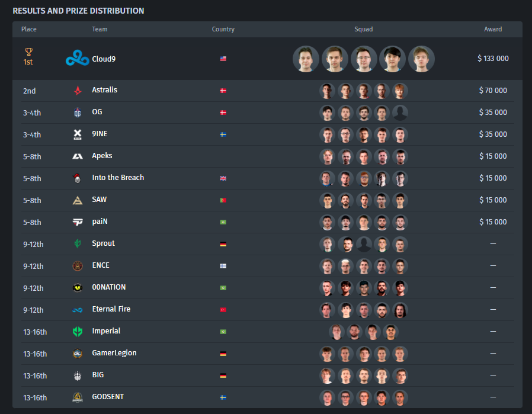
Task: Click the $ 133 000 award amount
Action: [493, 58]
